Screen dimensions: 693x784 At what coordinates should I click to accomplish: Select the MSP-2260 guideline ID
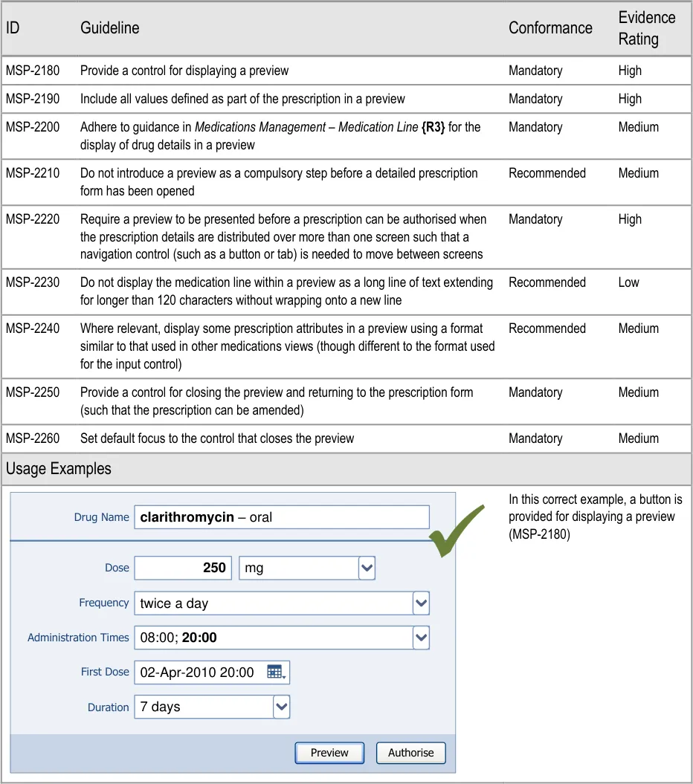click(33, 438)
